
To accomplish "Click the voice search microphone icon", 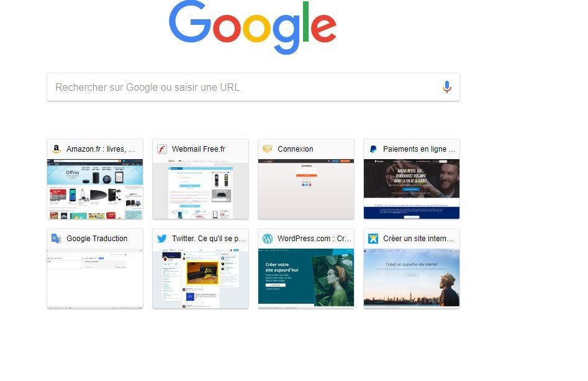I will pyautogui.click(x=446, y=87).
